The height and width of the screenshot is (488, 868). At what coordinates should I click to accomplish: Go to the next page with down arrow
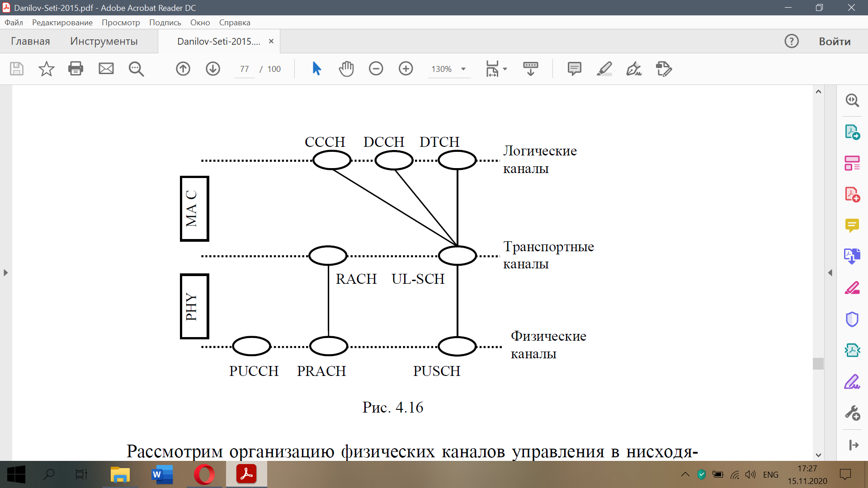[x=213, y=69]
